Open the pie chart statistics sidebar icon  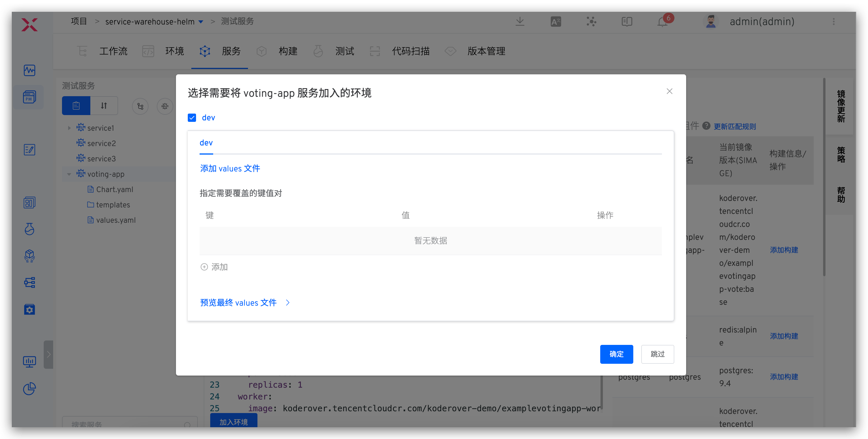pyautogui.click(x=30, y=389)
